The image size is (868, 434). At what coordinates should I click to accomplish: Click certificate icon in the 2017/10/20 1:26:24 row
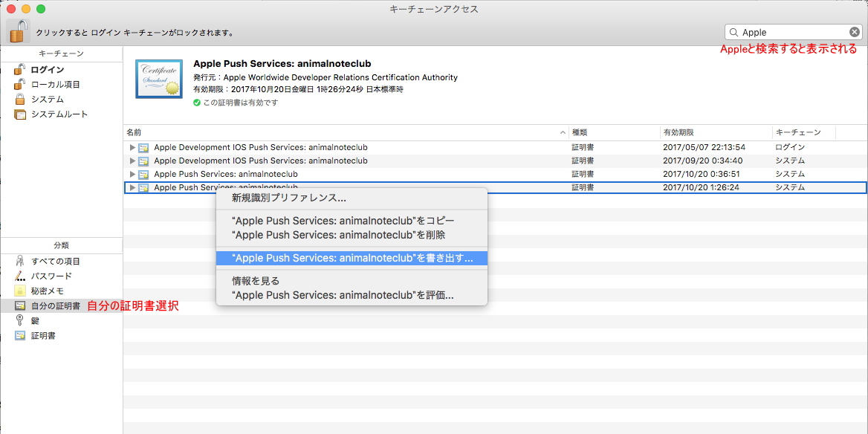click(x=143, y=188)
